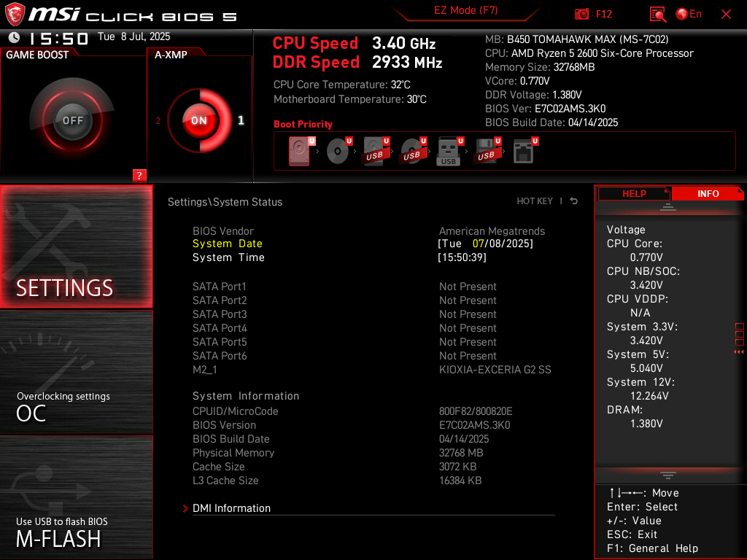Click the Settings\System Status breadcrumb
This screenshot has height=560, width=747.
225,202
